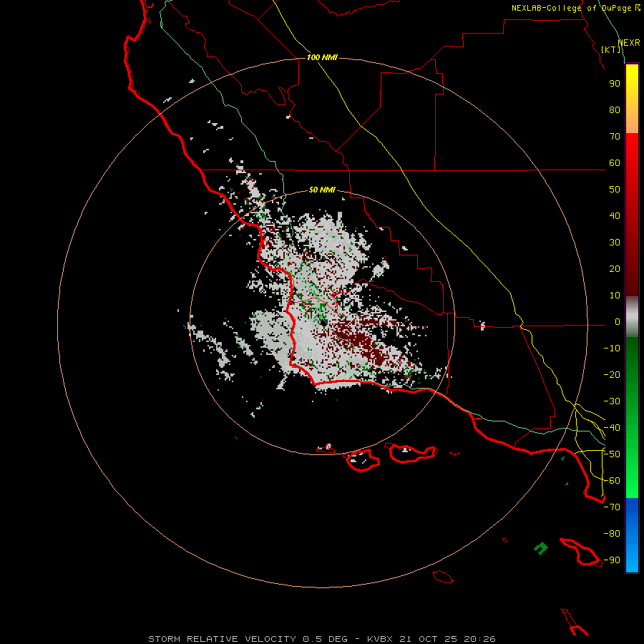Click the [KT] units label
The image size is (644, 644).
(x=611, y=49)
